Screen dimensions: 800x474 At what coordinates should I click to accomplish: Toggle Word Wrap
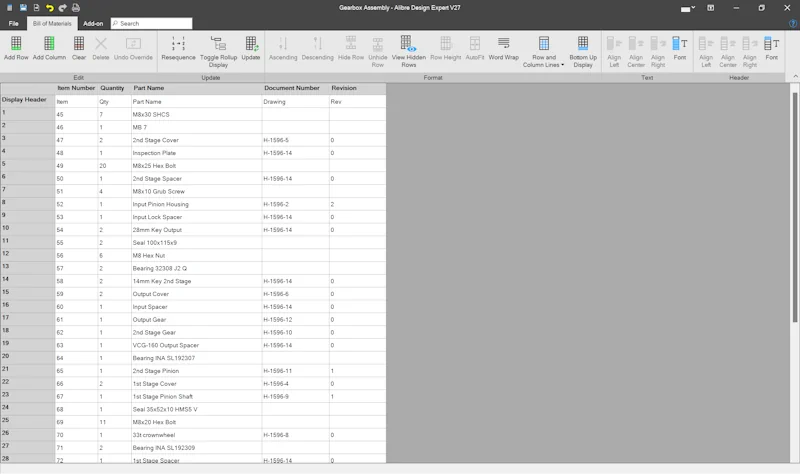(x=504, y=48)
